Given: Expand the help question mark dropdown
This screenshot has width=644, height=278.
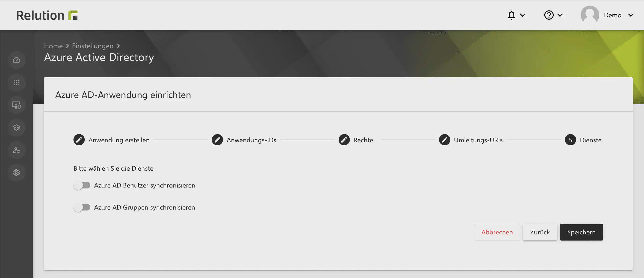Looking at the screenshot, I should [x=553, y=15].
